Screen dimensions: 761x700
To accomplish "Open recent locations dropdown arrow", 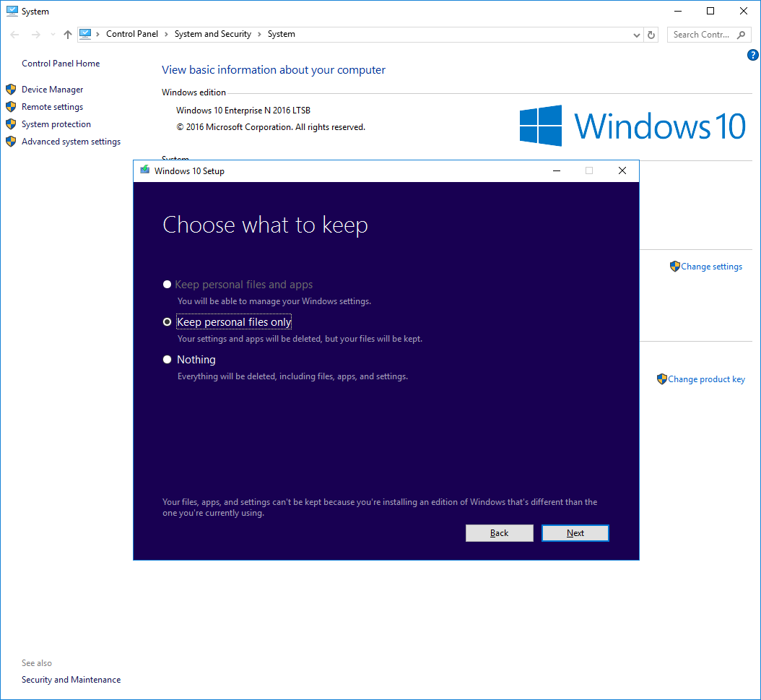I will [53, 35].
